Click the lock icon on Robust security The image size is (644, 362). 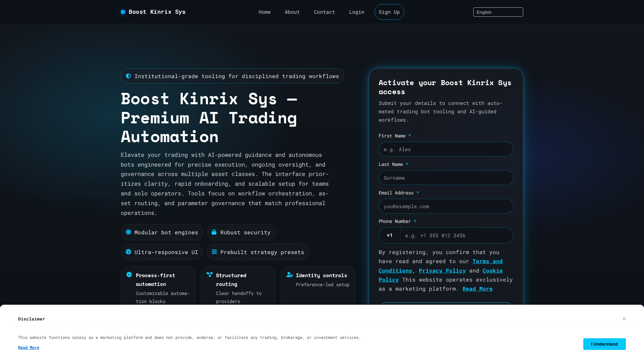pyautogui.click(x=214, y=232)
